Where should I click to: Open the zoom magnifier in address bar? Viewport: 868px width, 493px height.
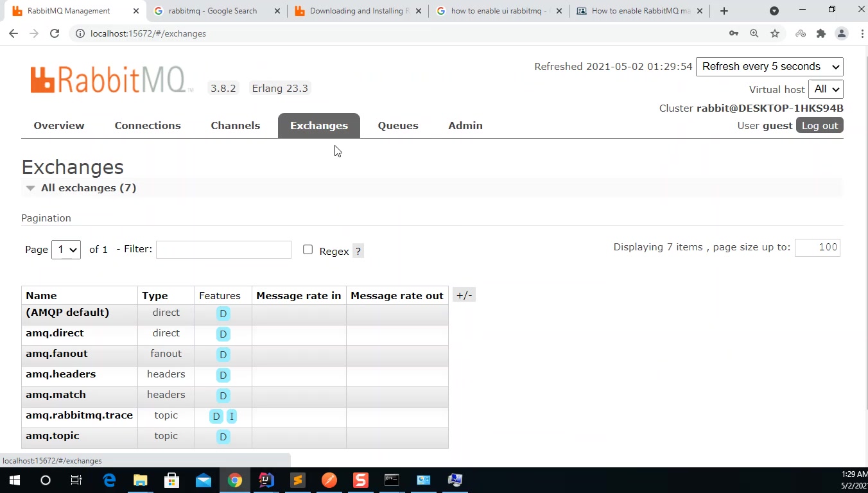pyautogui.click(x=754, y=33)
